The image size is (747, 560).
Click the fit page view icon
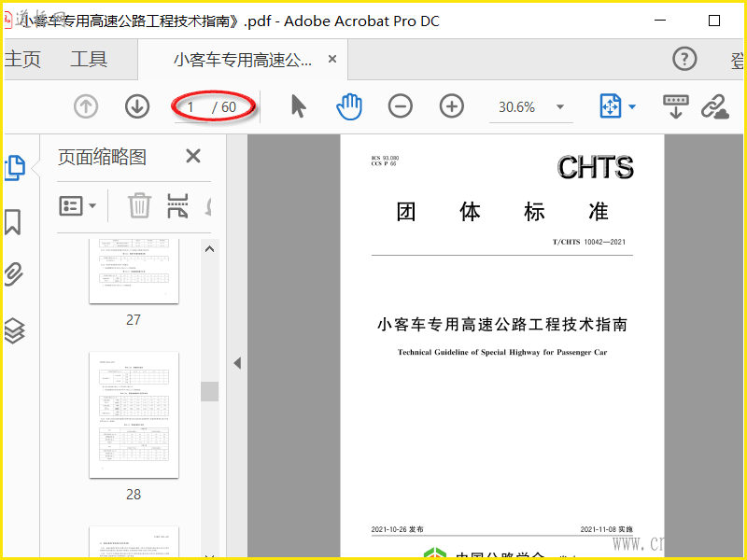click(x=611, y=105)
